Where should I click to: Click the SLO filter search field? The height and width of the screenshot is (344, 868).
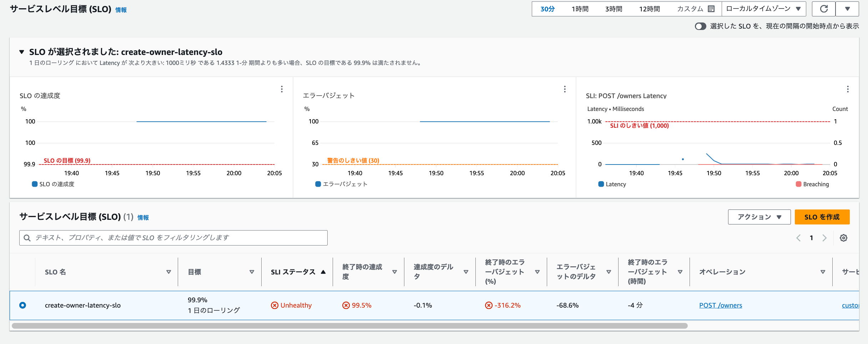[173, 238]
